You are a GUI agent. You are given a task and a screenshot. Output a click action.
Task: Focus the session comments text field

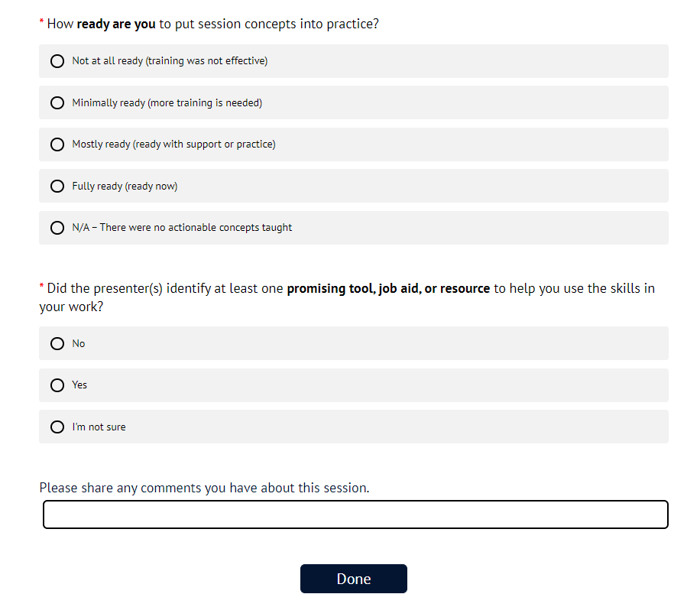355,514
